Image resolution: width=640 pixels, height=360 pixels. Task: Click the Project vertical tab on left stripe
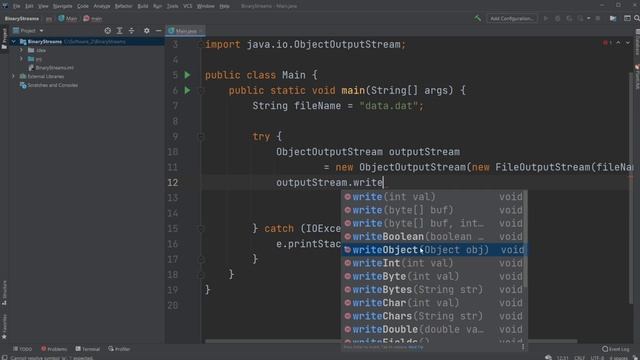(x=4, y=39)
